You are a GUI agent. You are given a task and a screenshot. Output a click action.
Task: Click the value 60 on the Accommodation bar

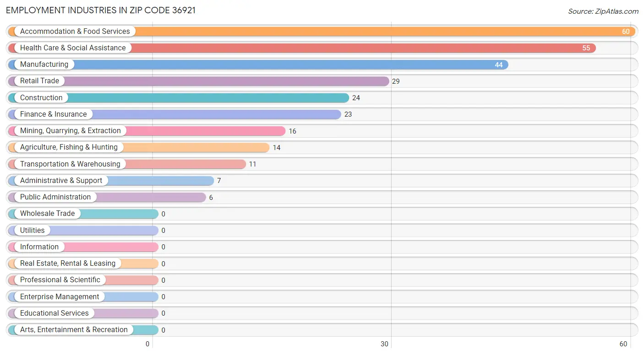point(626,32)
